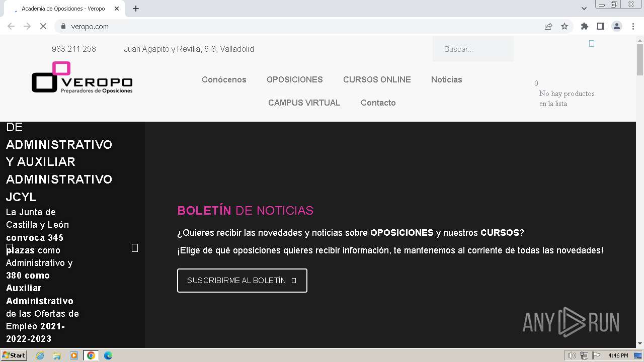Click the small square icon beside search
This screenshot has width=644, height=362.
click(x=592, y=44)
